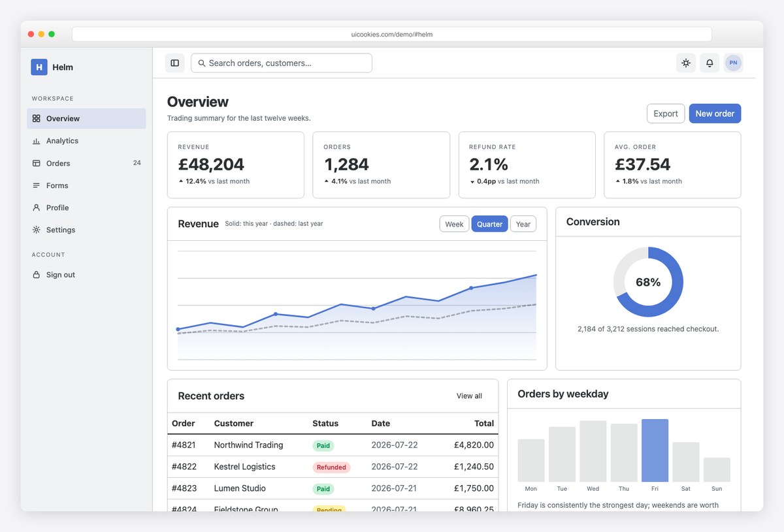Toggle the light/dark theme sun icon

[x=686, y=63]
